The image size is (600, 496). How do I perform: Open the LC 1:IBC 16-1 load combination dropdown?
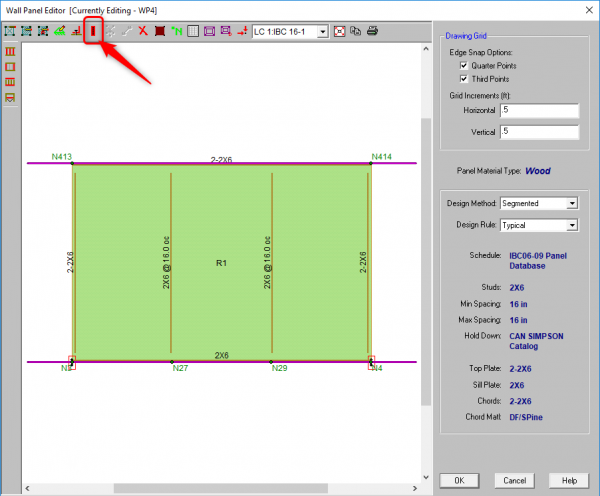coord(323,31)
